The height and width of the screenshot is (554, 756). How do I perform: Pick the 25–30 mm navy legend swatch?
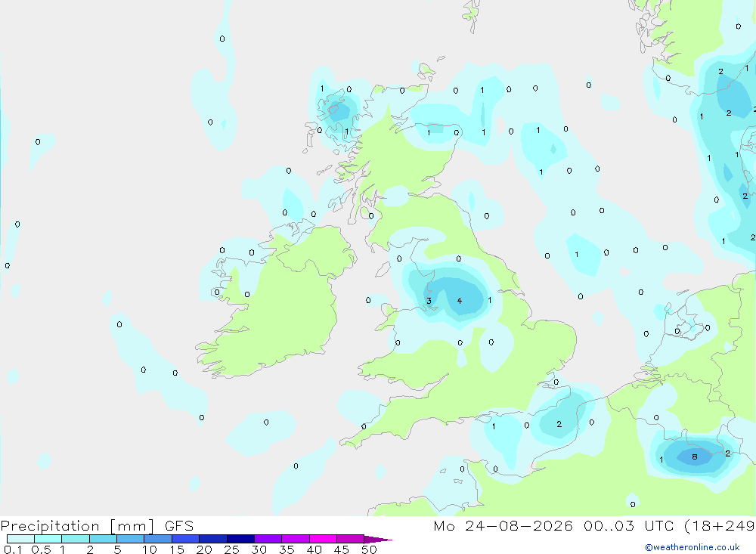pyautogui.click(x=240, y=539)
